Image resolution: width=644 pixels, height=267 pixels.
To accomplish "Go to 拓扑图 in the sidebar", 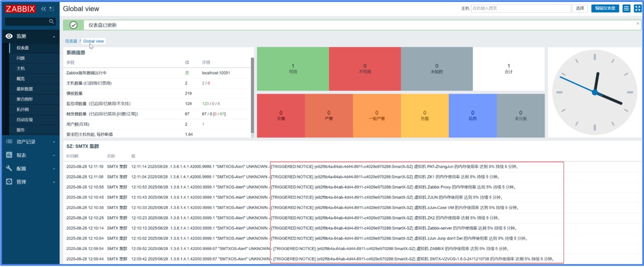I will tap(23, 109).
